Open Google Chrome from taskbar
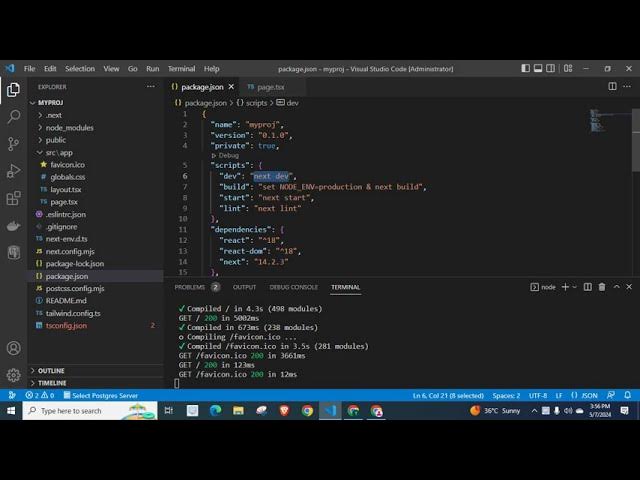The image size is (640, 480). (x=307, y=411)
